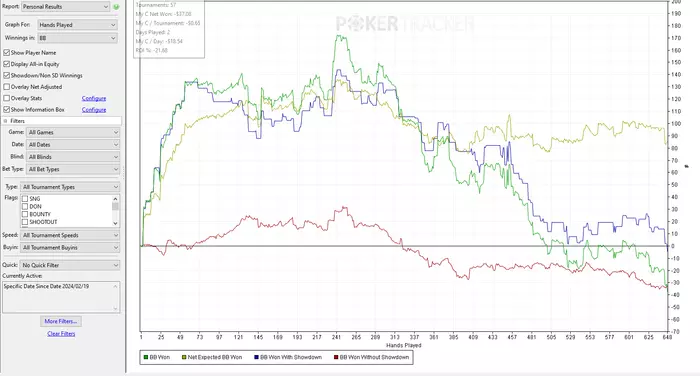Check the DON flag checkbox

25,207
